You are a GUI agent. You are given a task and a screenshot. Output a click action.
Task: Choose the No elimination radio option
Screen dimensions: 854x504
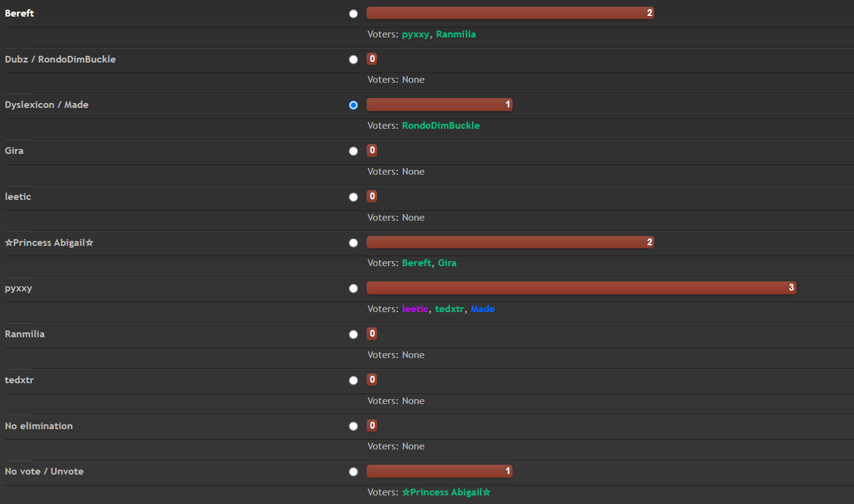(x=353, y=426)
